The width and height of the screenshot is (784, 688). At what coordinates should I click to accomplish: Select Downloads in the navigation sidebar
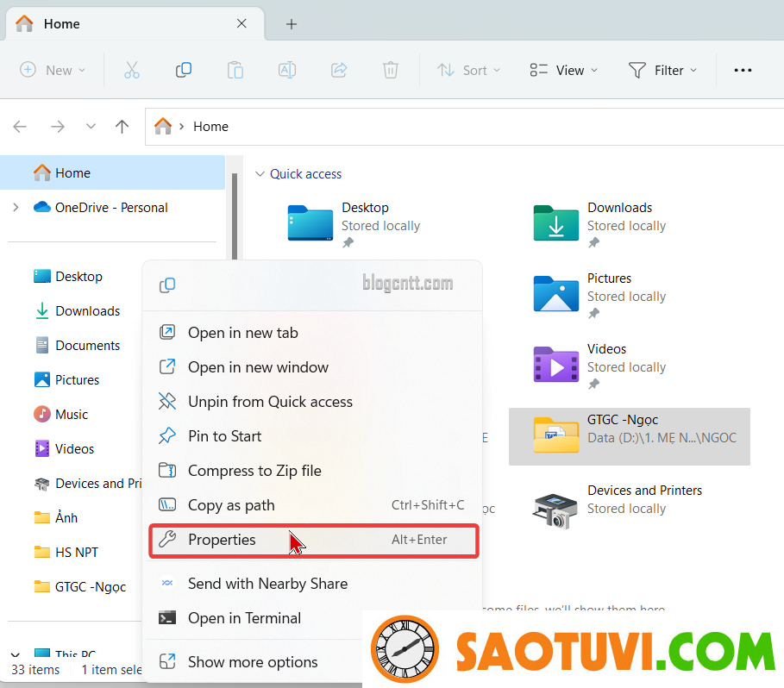tap(87, 311)
